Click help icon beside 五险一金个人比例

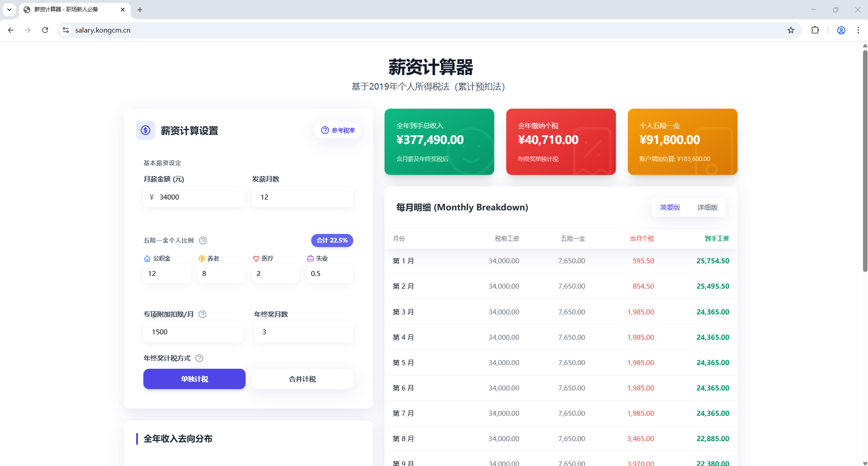click(x=203, y=241)
